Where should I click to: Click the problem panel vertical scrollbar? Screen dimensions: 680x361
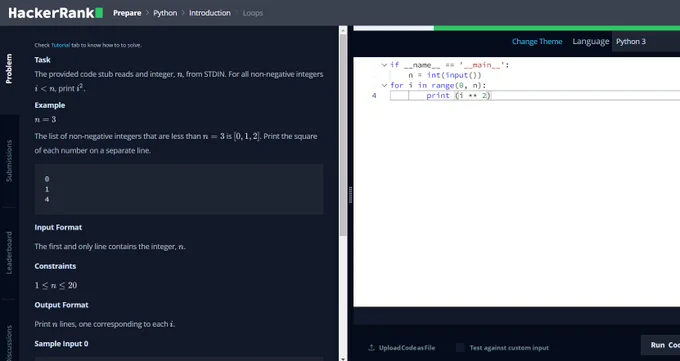coord(343,135)
